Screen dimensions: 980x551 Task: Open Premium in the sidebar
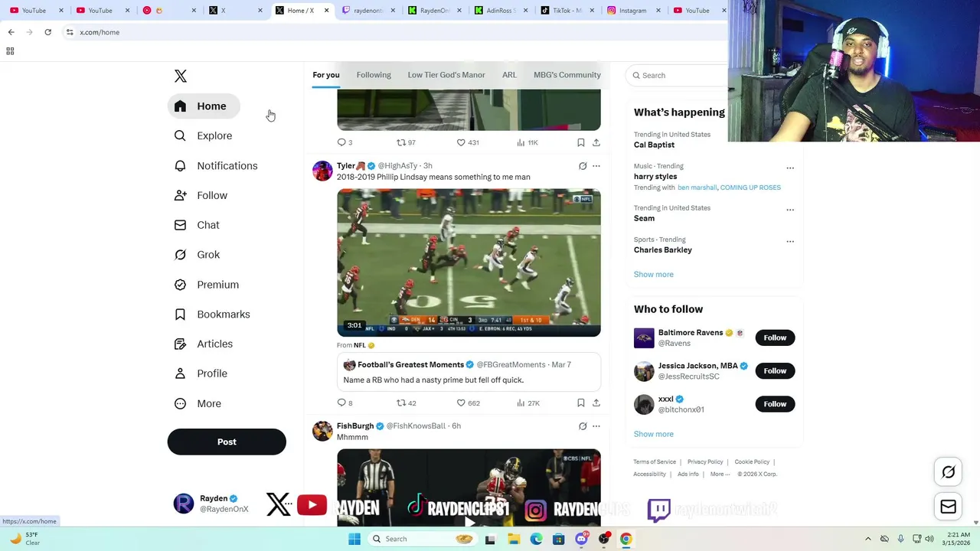click(207, 285)
